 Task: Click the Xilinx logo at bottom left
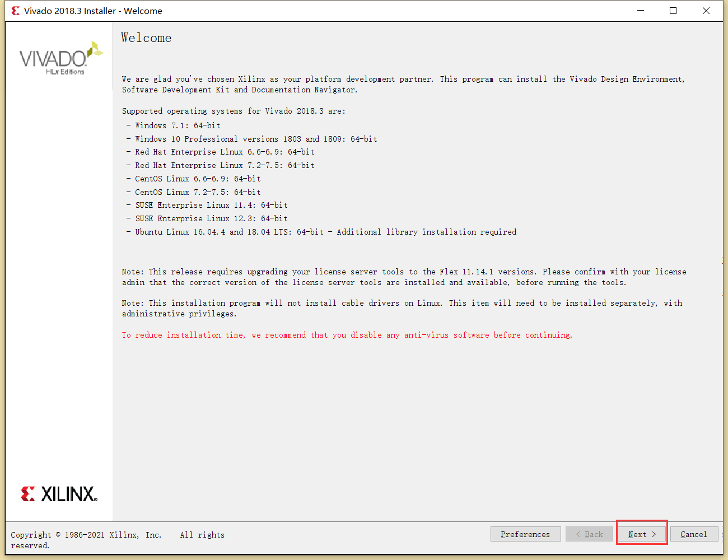pyautogui.click(x=59, y=494)
